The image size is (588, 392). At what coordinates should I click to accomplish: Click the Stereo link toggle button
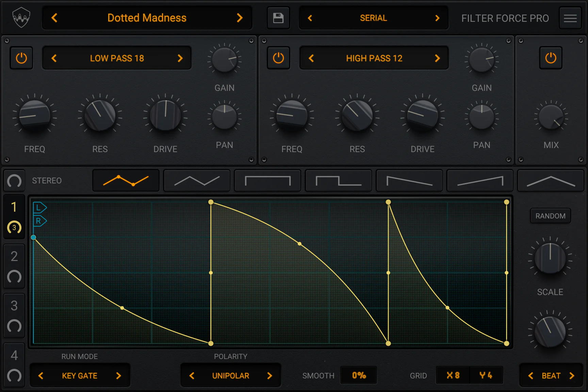(x=14, y=181)
